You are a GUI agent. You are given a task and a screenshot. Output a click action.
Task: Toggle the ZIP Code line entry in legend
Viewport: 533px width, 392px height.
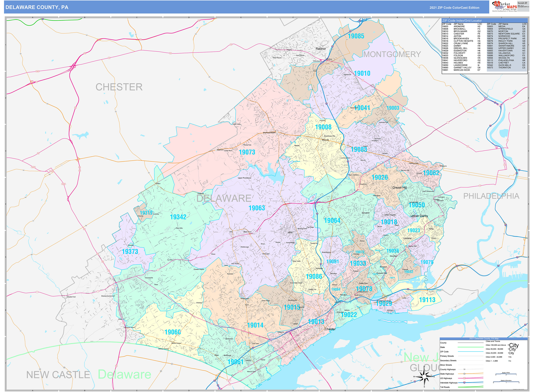(471, 352)
